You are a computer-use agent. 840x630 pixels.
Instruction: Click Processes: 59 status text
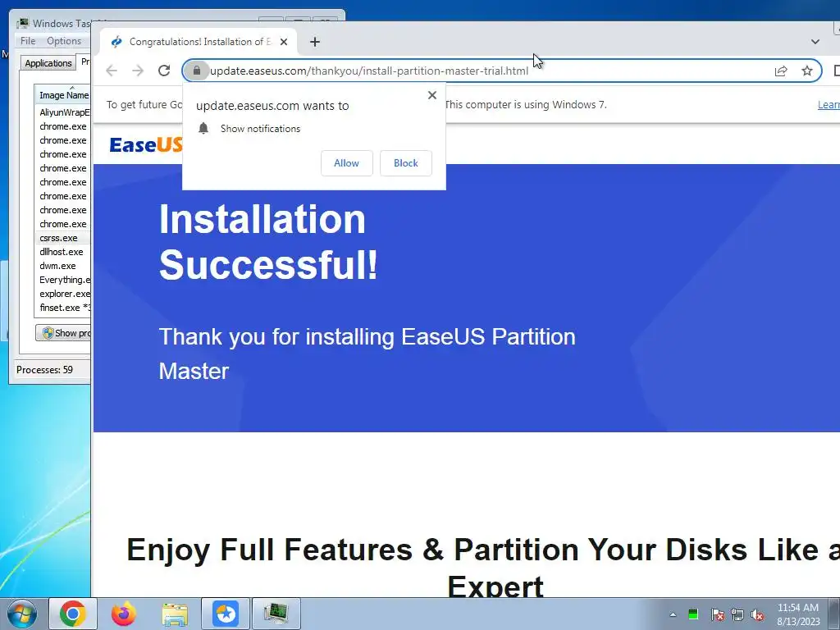[44, 370]
